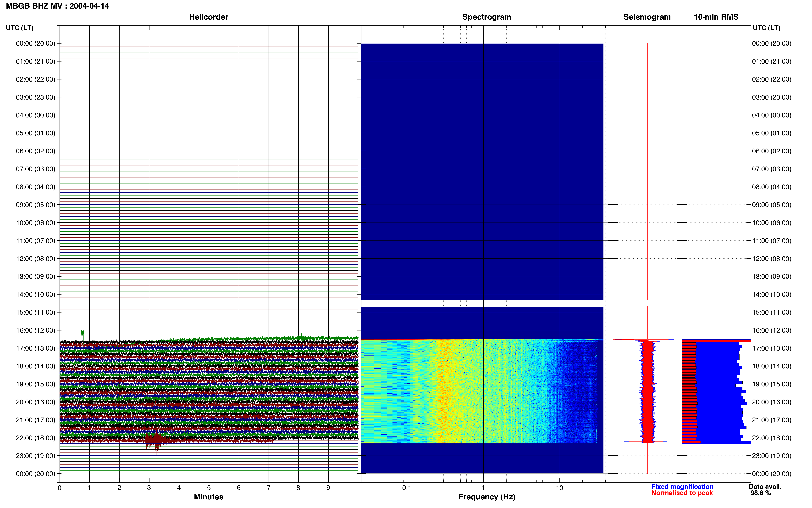Click the 'Helicorder' panel heading
Viewport: 812px width, 508px height.
click(209, 17)
